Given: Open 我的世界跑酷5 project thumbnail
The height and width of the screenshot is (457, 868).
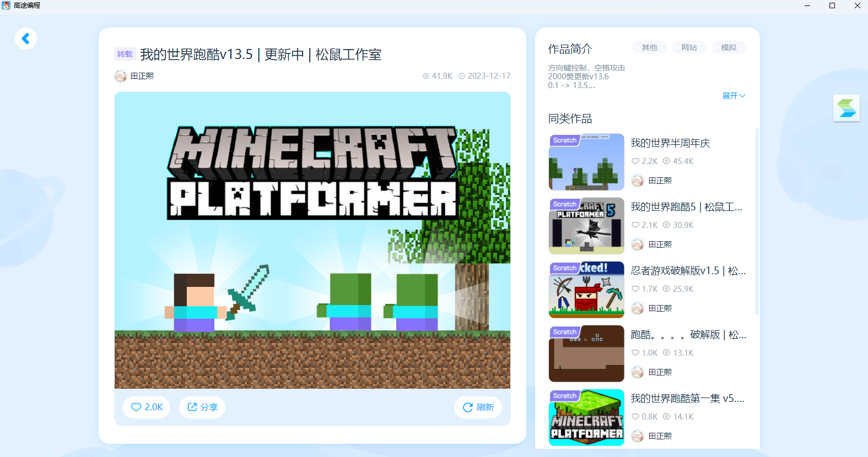Looking at the screenshot, I should point(586,226).
